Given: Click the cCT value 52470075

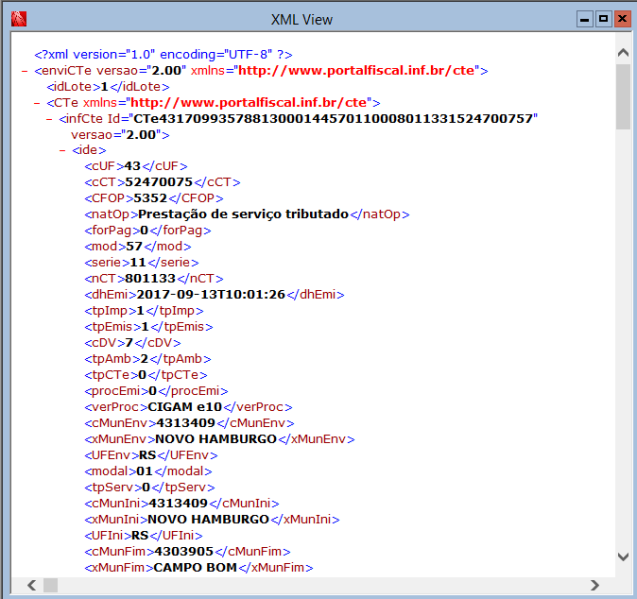Looking at the screenshot, I should (x=159, y=182).
